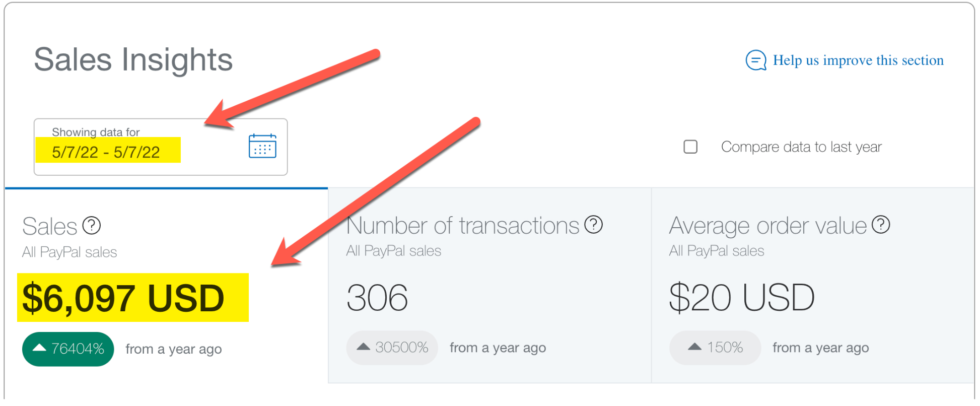Click the up arrow on the 76404% badge
This screenshot has width=980, height=406.
tap(39, 348)
